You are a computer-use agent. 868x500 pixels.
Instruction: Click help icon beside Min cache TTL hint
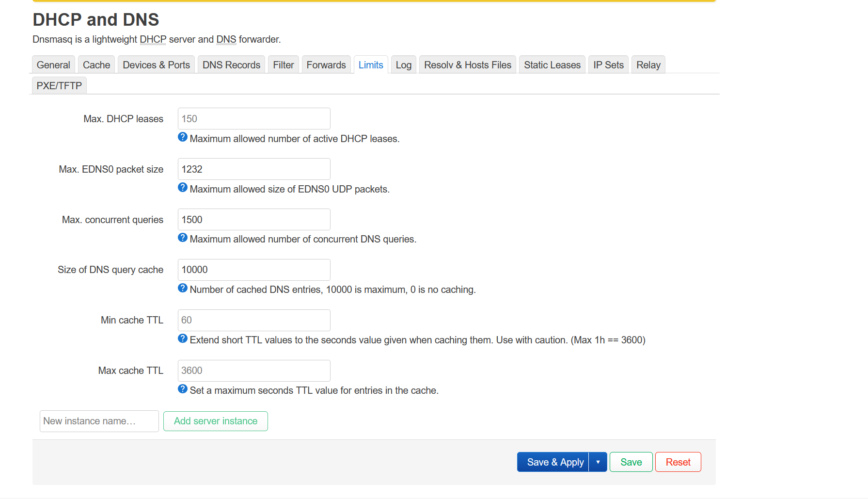point(183,339)
